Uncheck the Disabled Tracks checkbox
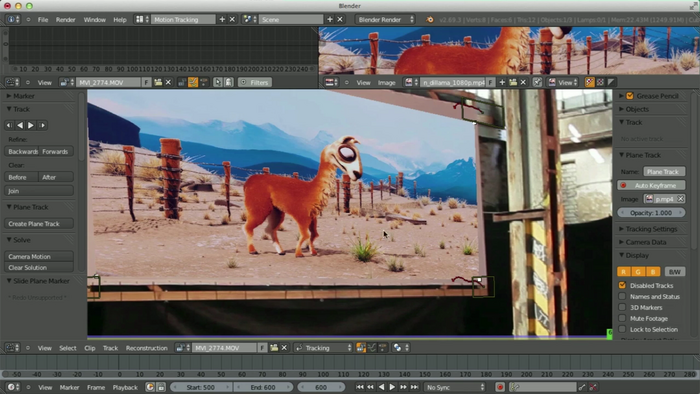 pos(622,285)
